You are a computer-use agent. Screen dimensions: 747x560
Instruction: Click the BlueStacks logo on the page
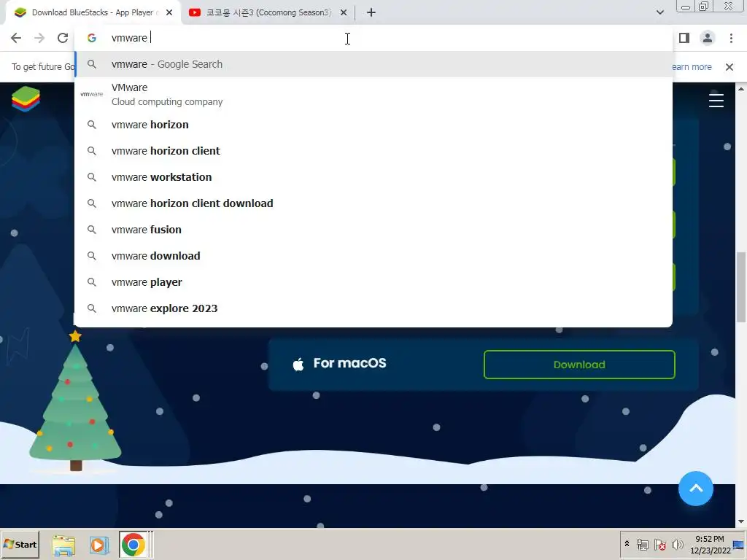coord(26,99)
